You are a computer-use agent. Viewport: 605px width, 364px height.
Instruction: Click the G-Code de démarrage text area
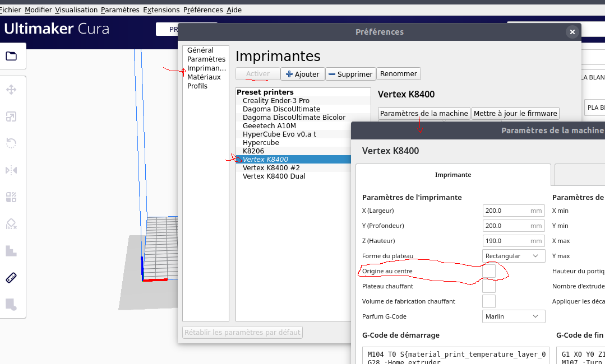click(456, 355)
